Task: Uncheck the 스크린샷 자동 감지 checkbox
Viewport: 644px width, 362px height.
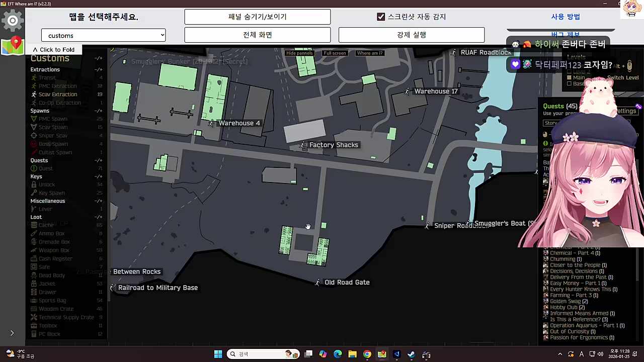Action: pos(381,17)
